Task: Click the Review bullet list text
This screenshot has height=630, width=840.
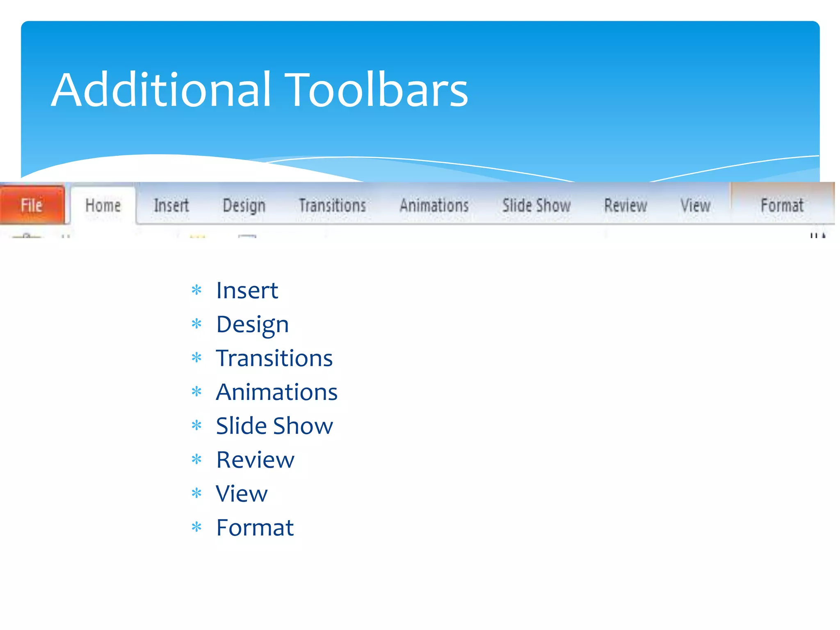Action: [255, 460]
